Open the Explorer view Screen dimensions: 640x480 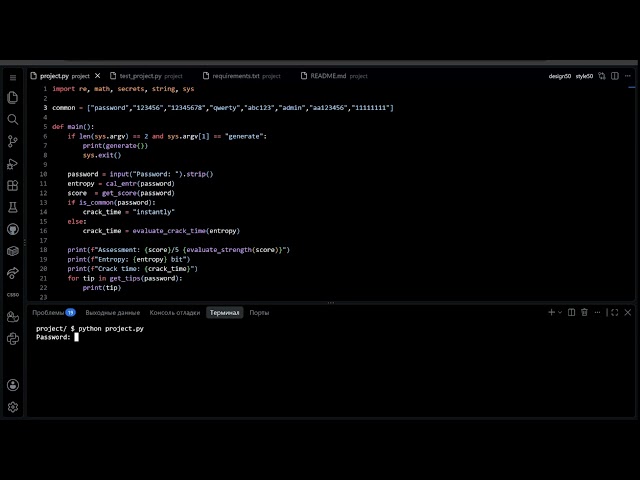pos(13,97)
